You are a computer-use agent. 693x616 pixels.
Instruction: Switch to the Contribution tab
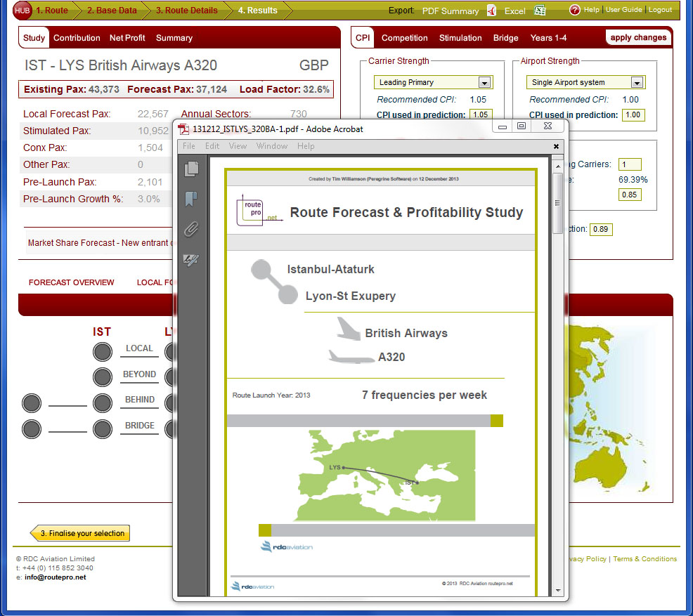[x=77, y=38]
